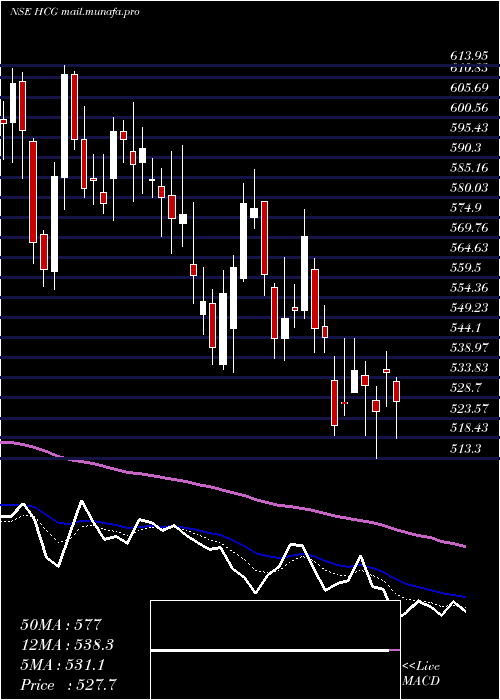This screenshot has width=500, height=700.
Task: Click the 585.16 price axis label
Action: pyautogui.click(x=468, y=168)
